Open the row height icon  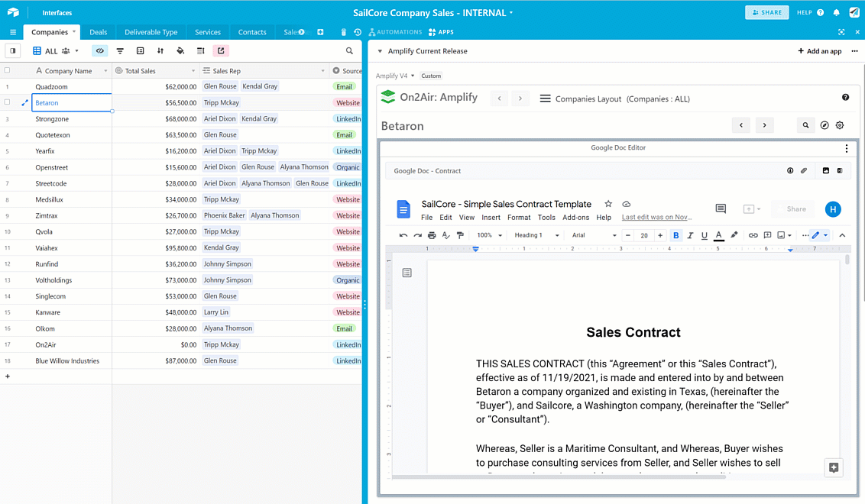click(x=201, y=50)
